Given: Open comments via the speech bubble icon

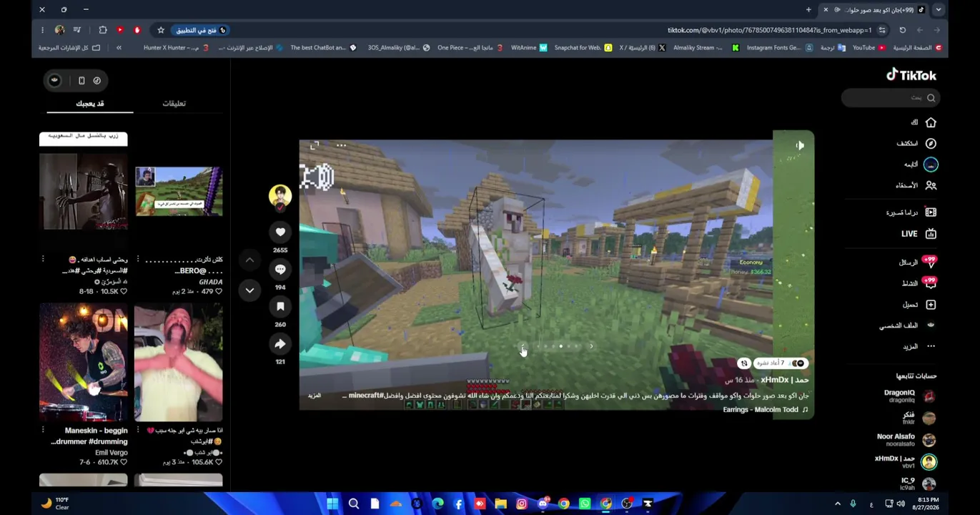Looking at the screenshot, I should (x=280, y=269).
